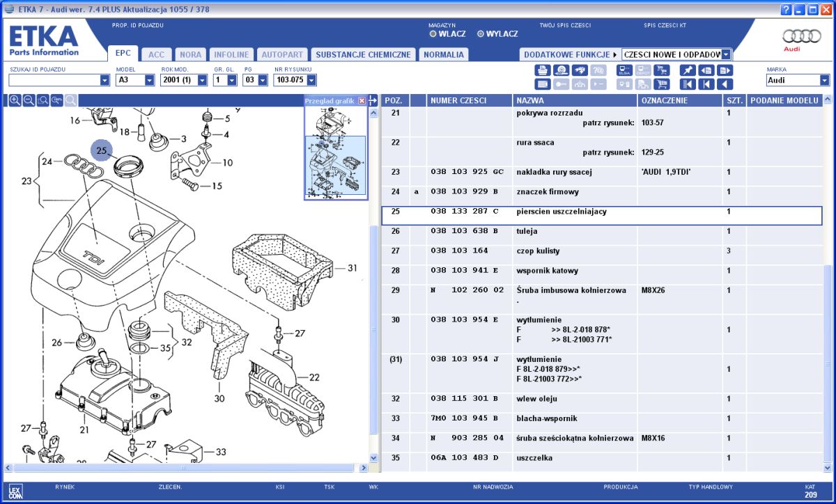
Task: Go to next page with right-arrow page icon
Action: [x=725, y=70]
